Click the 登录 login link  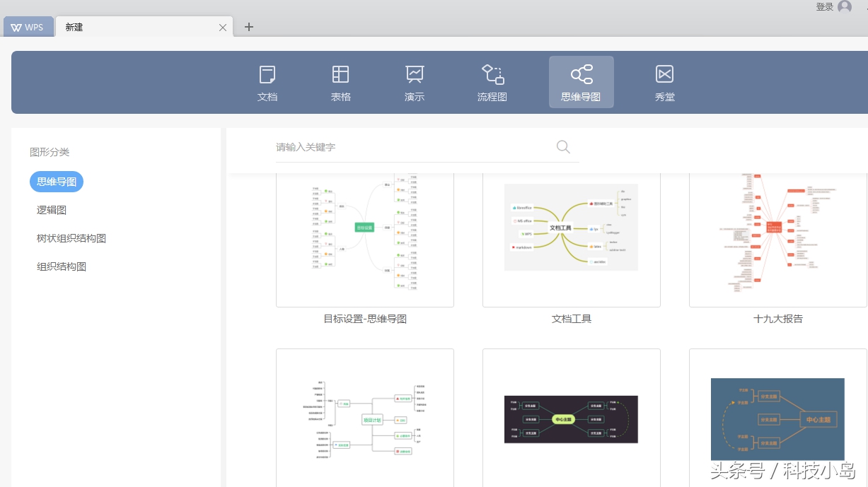825,6
